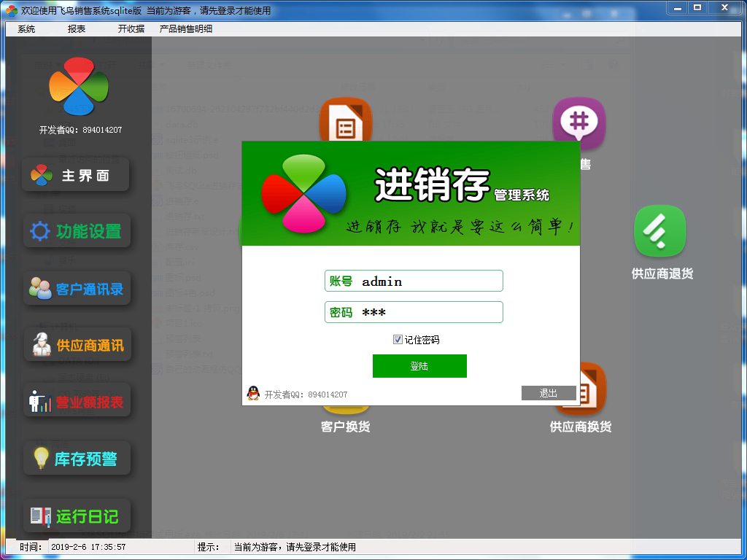Show the 营业额报表 report

tap(77, 402)
